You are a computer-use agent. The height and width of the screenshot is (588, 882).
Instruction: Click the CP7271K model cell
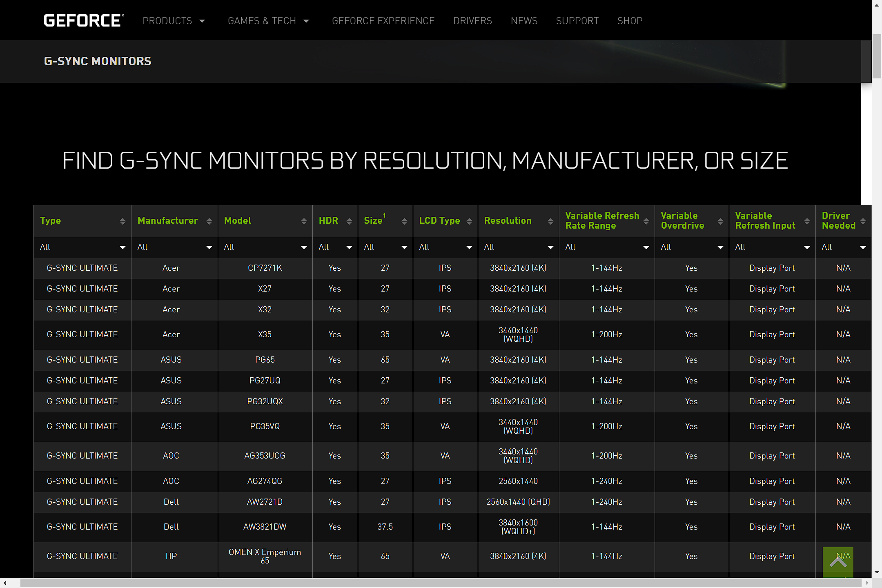[265, 268]
